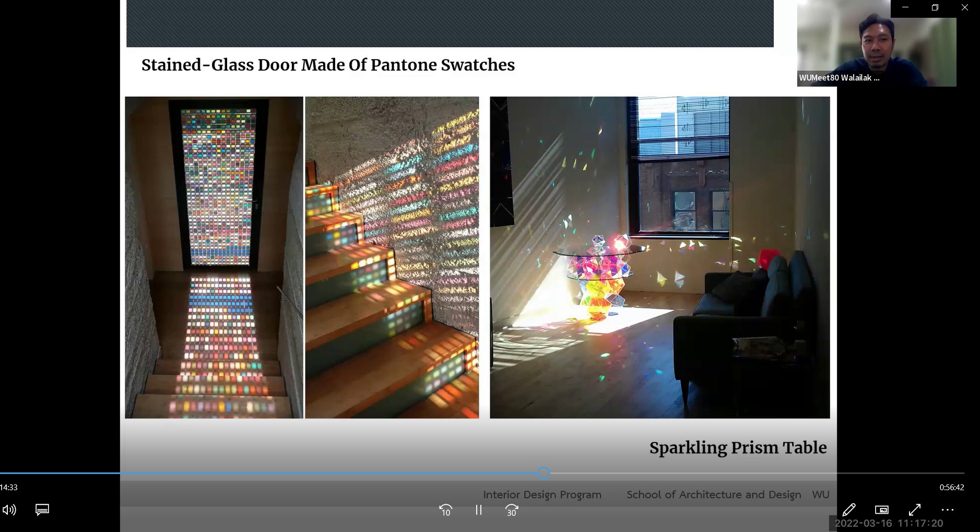
Task: Click the stained-glass door photo
Action: [214, 257]
